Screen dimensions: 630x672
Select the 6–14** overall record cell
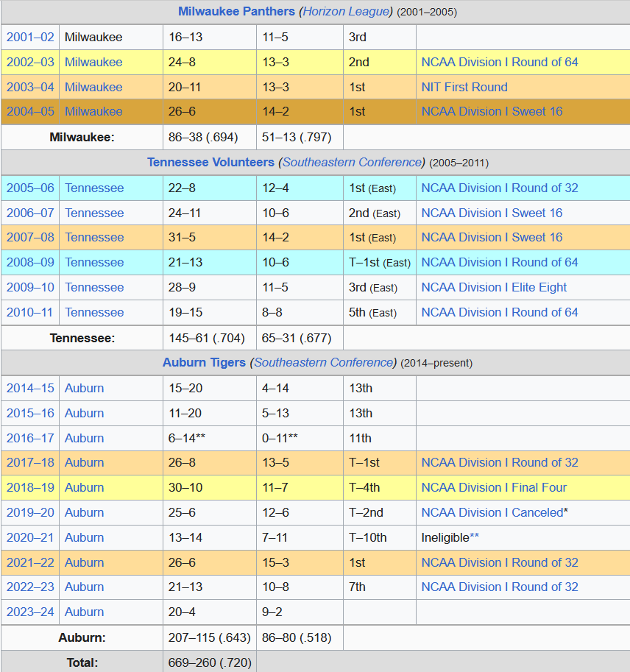click(210, 439)
